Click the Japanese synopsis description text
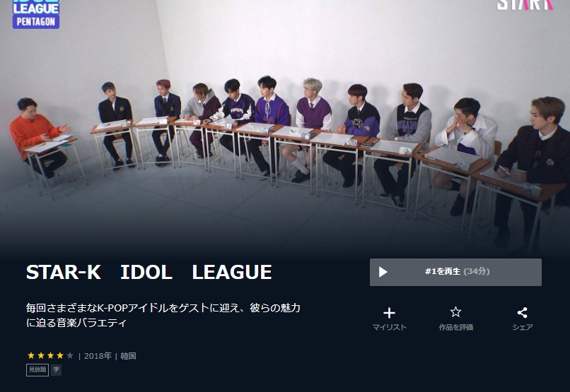Viewport: 570px width, 392px height. (163, 315)
